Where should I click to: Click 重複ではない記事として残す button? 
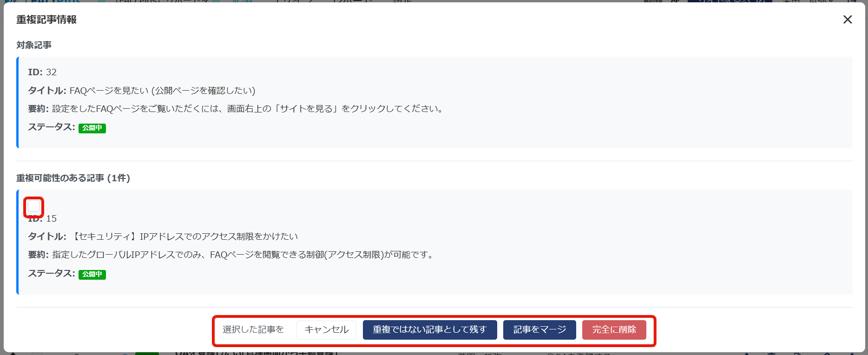429,330
